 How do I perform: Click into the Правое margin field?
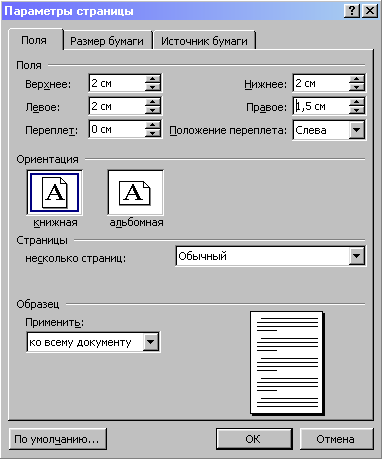tap(321, 106)
